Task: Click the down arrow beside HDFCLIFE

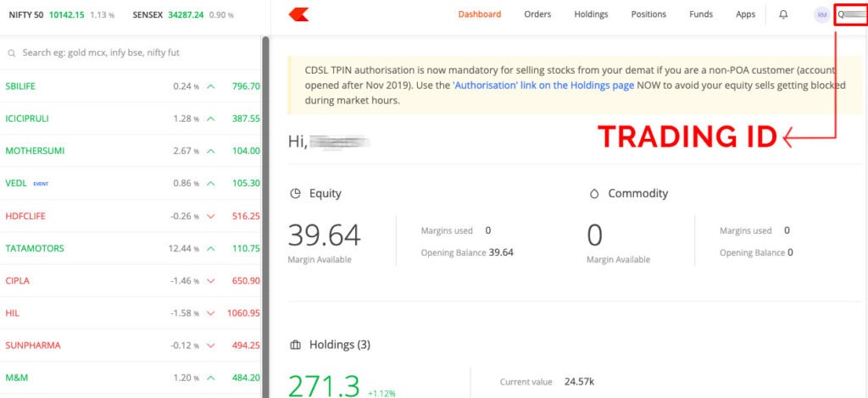Action: pos(210,216)
